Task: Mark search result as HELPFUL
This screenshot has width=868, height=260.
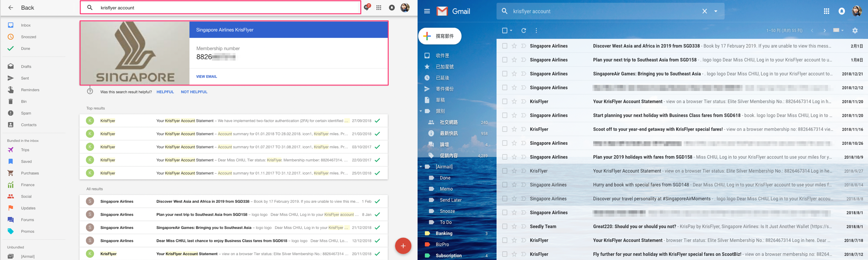Action: (x=165, y=92)
